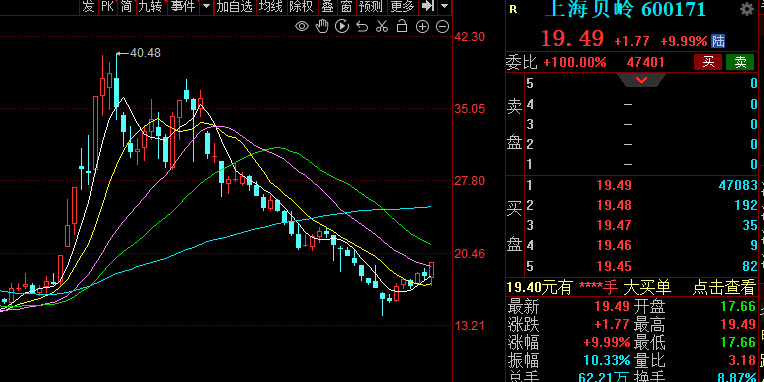764x382 pixels.
Task: Click the 量比 value 3.18
Action: pos(742,361)
